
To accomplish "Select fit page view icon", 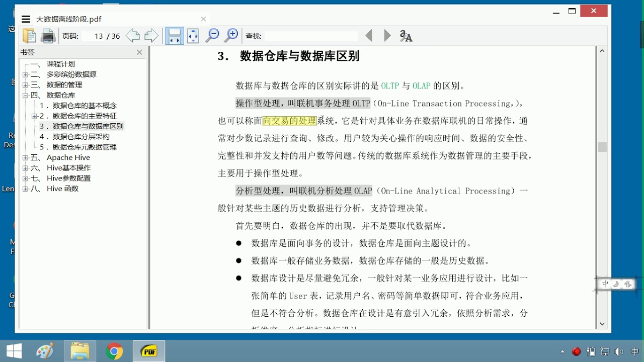I will coord(193,36).
